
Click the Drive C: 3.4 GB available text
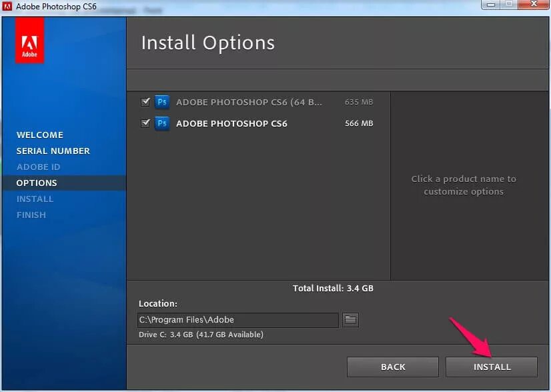click(x=201, y=335)
